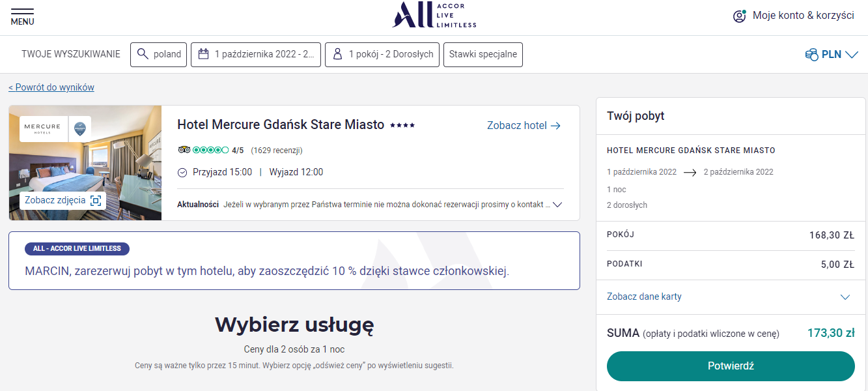Click the Mercure Hotels logo badge
The height and width of the screenshot is (391, 868).
pos(55,128)
